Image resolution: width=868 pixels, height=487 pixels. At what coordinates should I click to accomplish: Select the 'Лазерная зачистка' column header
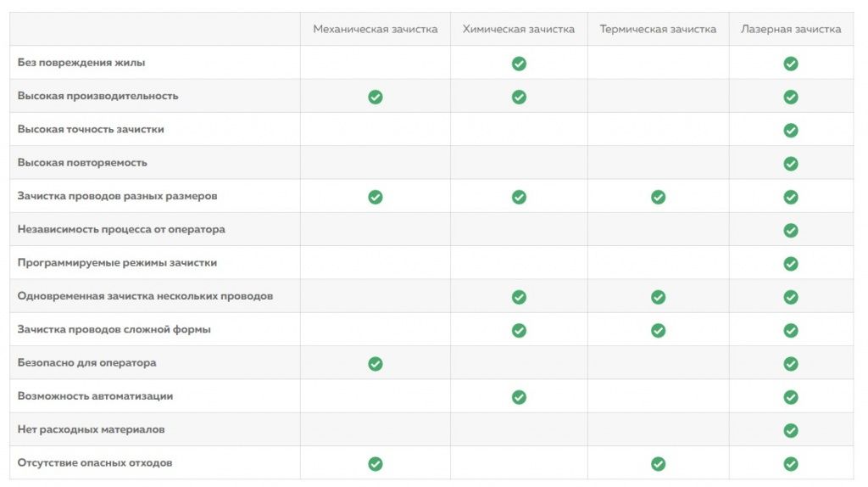791,29
